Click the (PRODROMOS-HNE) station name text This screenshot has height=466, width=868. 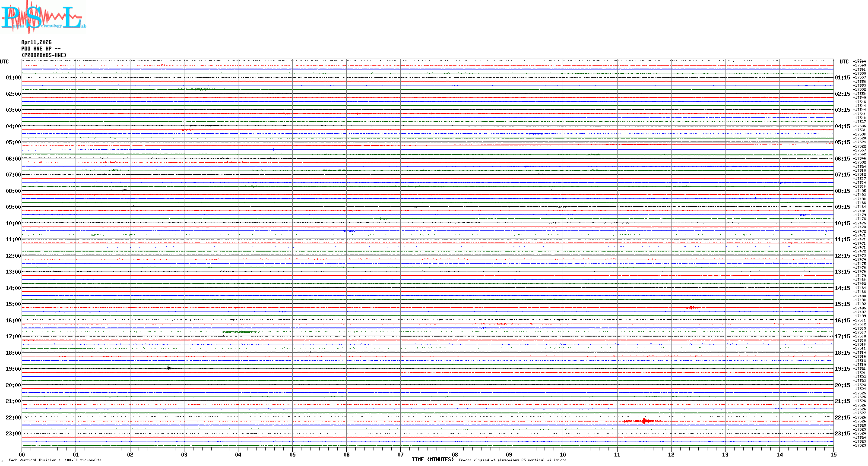(44, 55)
